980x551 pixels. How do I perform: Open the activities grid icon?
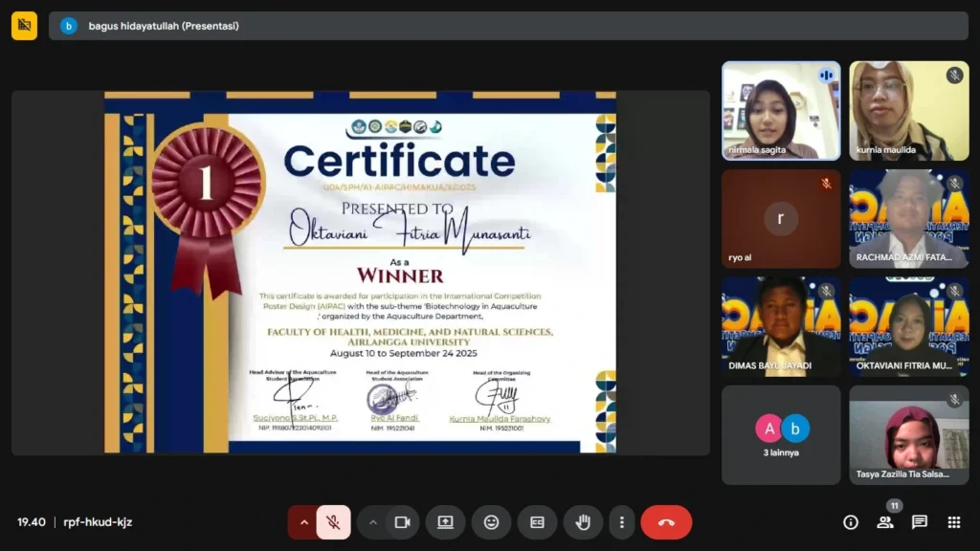point(953,522)
